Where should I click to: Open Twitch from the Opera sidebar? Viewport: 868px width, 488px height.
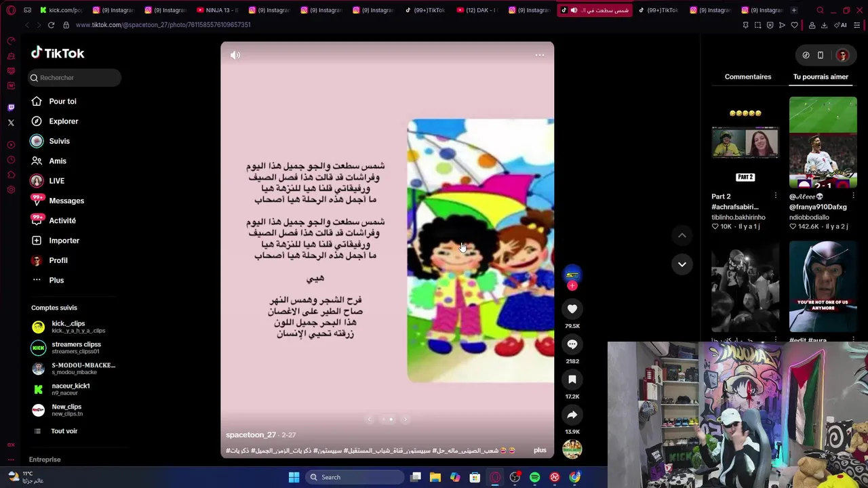click(11, 107)
